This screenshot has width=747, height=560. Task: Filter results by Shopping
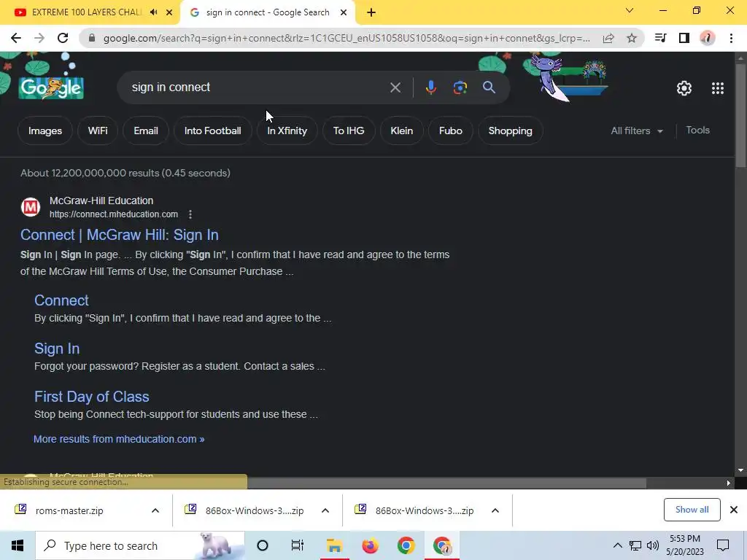tap(510, 131)
